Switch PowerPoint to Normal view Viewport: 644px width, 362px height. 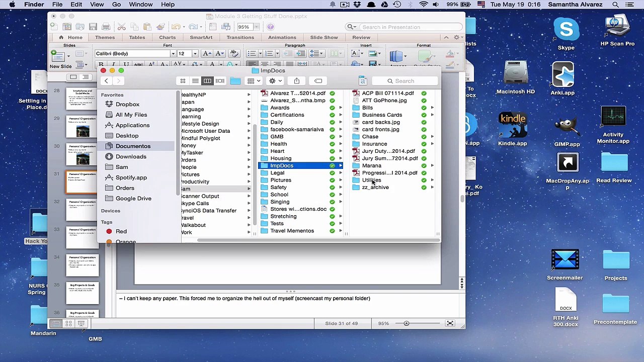56,324
